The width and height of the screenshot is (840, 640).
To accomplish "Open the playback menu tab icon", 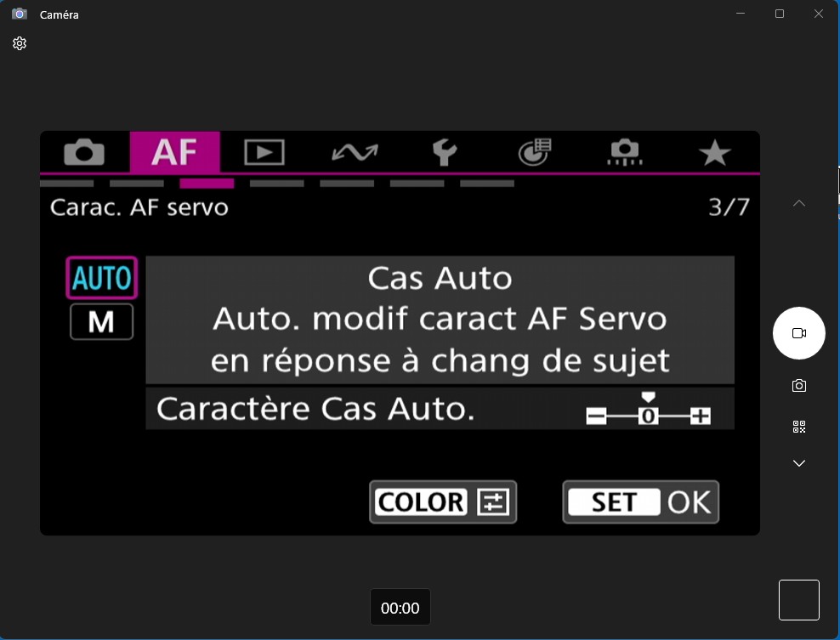I will pos(264,153).
